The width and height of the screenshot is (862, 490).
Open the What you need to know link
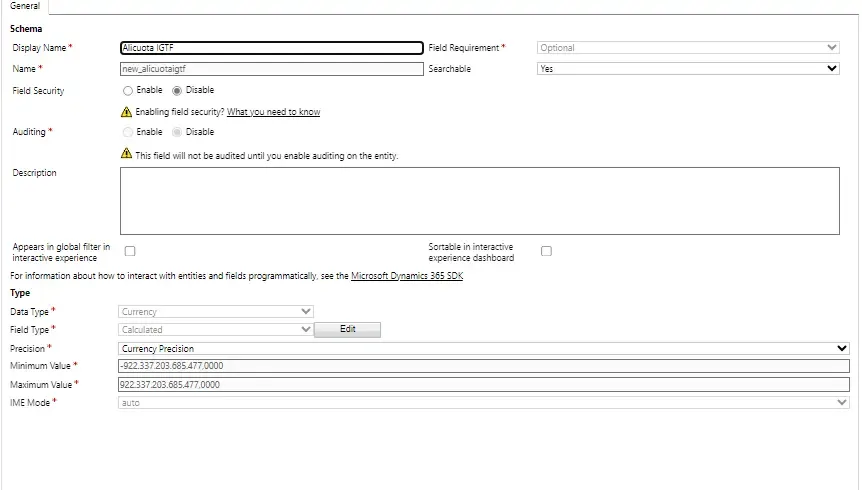[x=273, y=112]
